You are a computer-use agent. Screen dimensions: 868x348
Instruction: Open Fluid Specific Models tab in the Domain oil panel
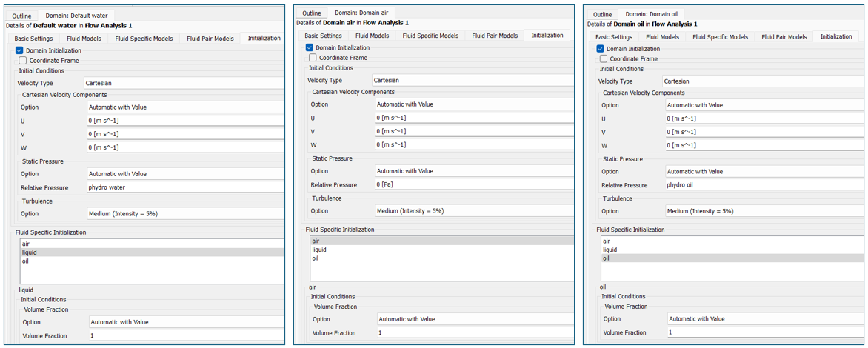pos(721,37)
